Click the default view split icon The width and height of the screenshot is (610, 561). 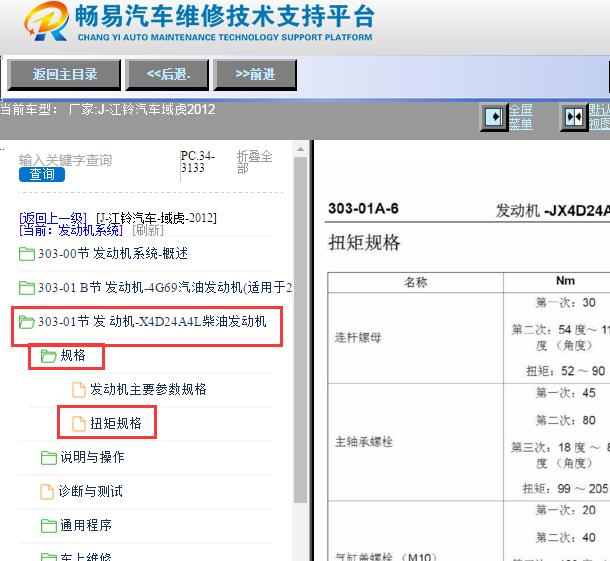pyautogui.click(x=574, y=117)
